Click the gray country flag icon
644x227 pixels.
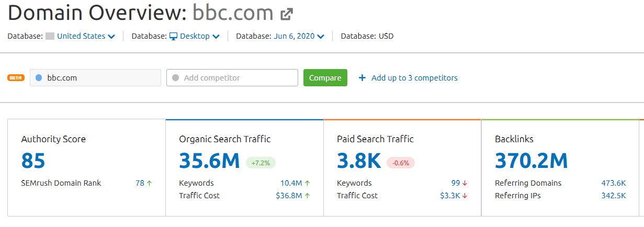pyautogui.click(x=50, y=36)
